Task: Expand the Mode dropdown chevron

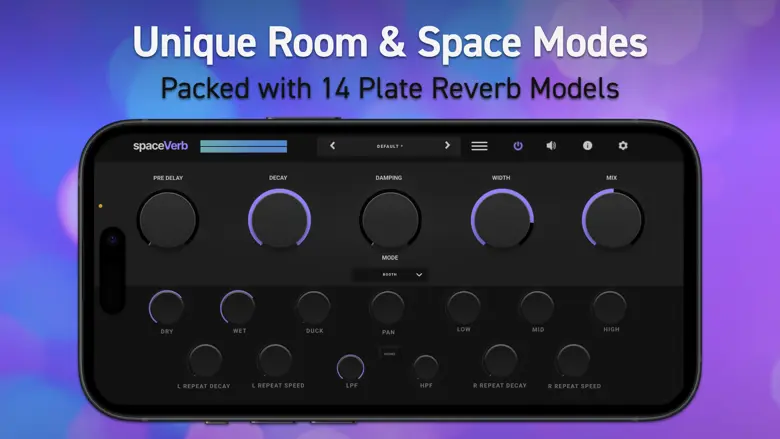Action: click(x=419, y=274)
